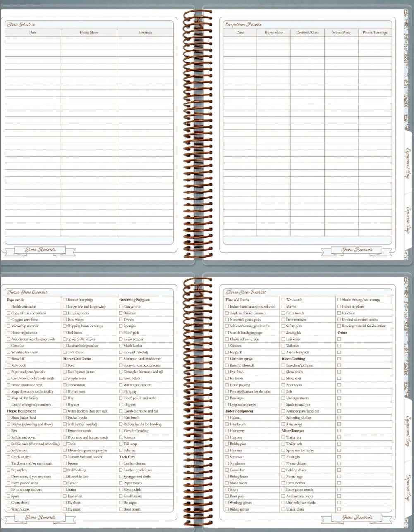414x532 pixels.
Task: Click the Location column header
Action: click(x=145, y=32)
